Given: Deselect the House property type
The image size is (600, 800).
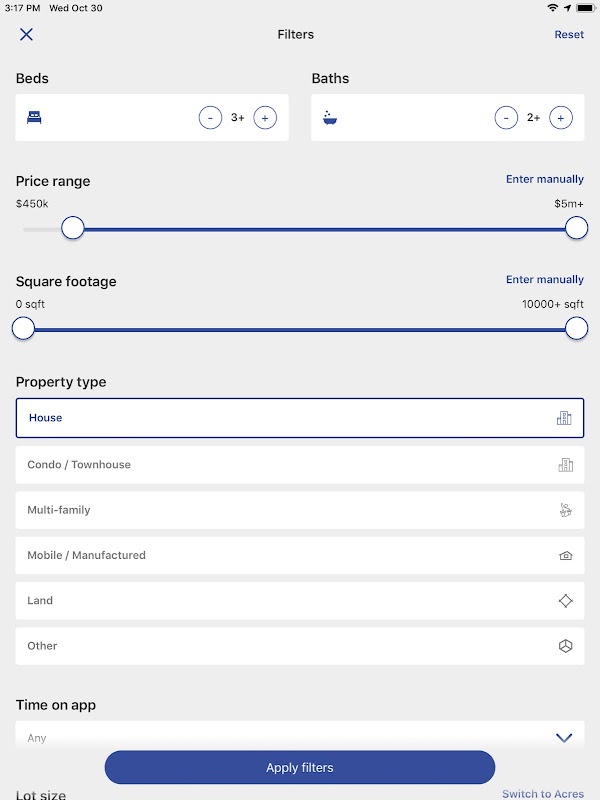Looking at the screenshot, I should click(300, 418).
